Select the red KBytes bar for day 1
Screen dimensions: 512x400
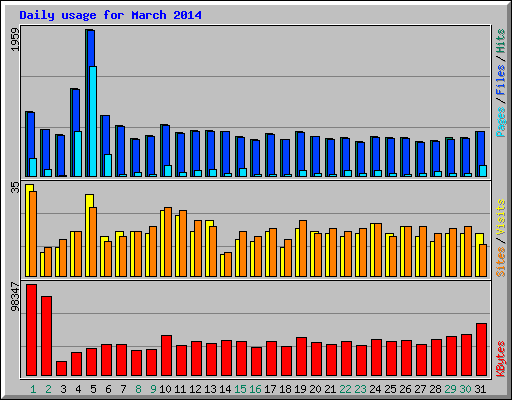[32, 330]
